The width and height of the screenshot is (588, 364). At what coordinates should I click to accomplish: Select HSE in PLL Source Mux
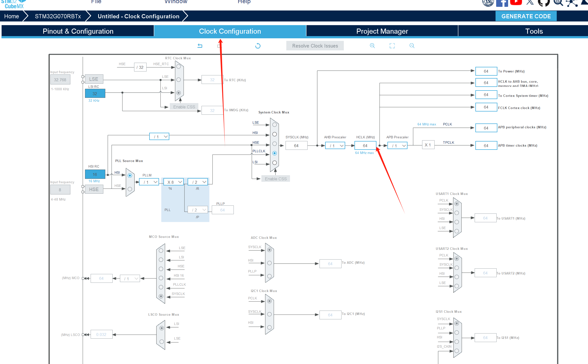point(130,189)
